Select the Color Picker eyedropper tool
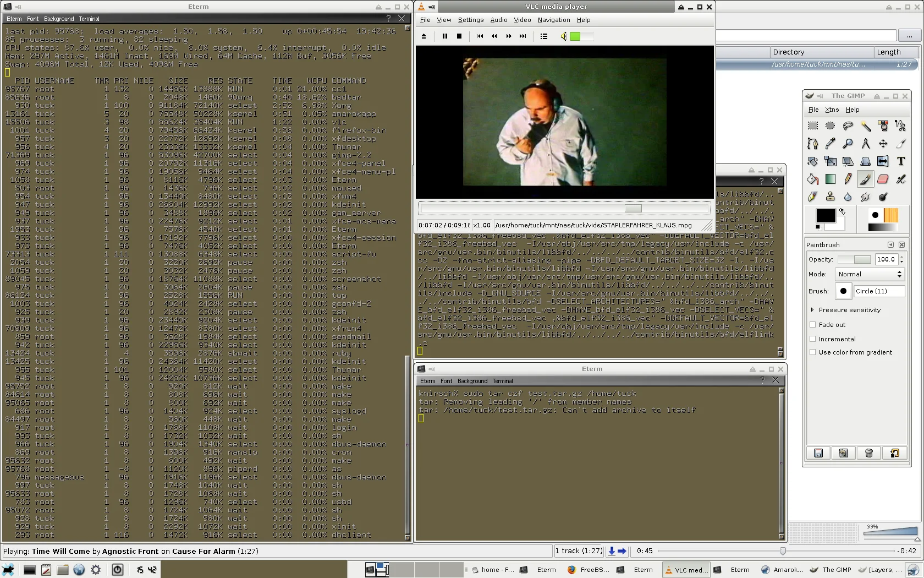The height and width of the screenshot is (578, 924). 831,144
